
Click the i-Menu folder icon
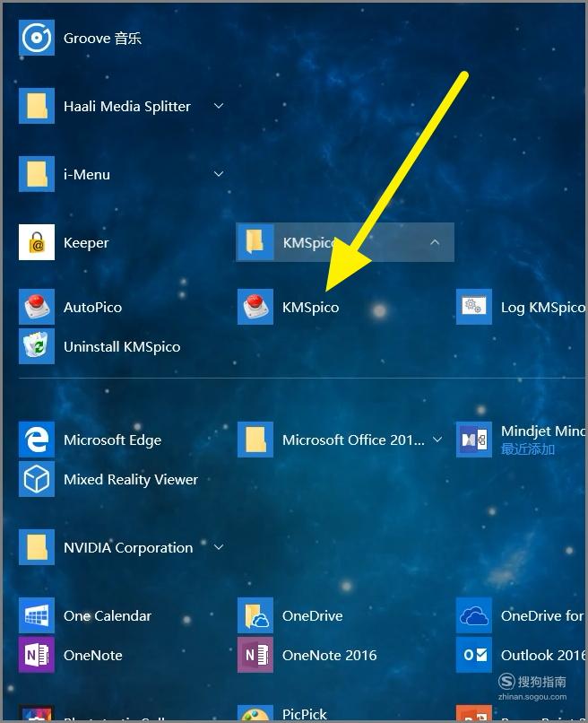[37, 174]
